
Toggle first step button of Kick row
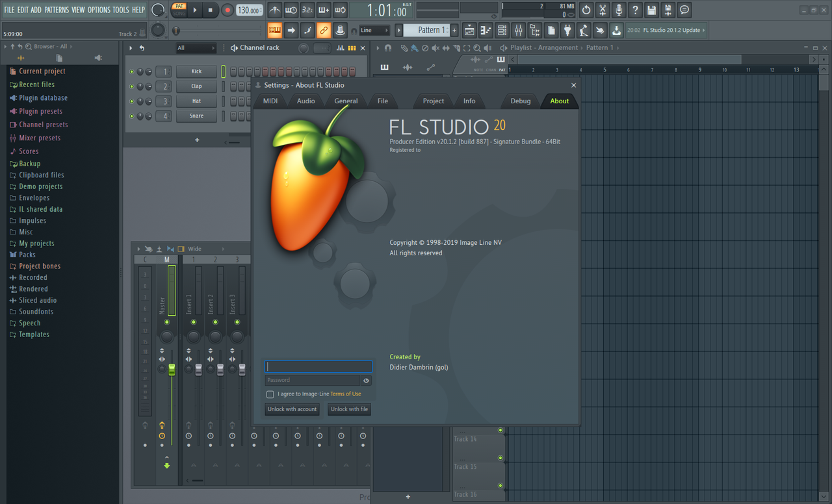coord(233,71)
